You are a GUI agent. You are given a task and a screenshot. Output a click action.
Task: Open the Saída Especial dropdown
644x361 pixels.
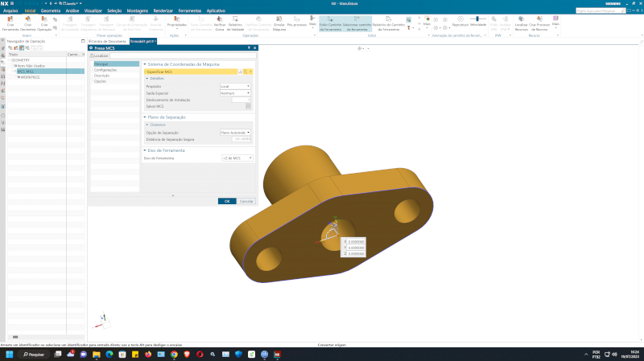[x=236, y=92]
